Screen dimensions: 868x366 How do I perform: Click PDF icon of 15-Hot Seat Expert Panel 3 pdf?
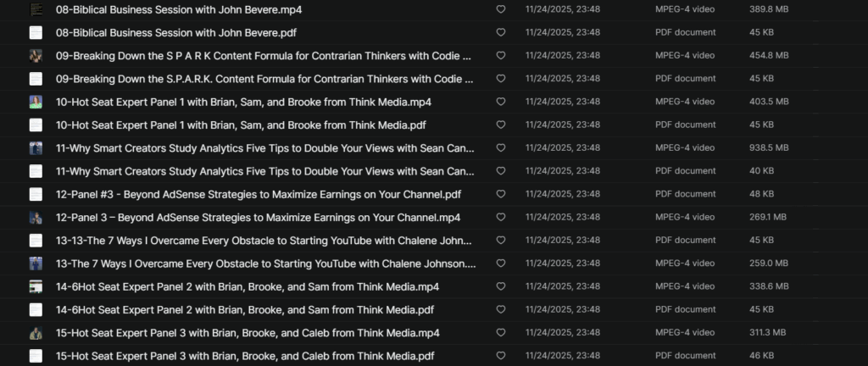click(x=36, y=356)
